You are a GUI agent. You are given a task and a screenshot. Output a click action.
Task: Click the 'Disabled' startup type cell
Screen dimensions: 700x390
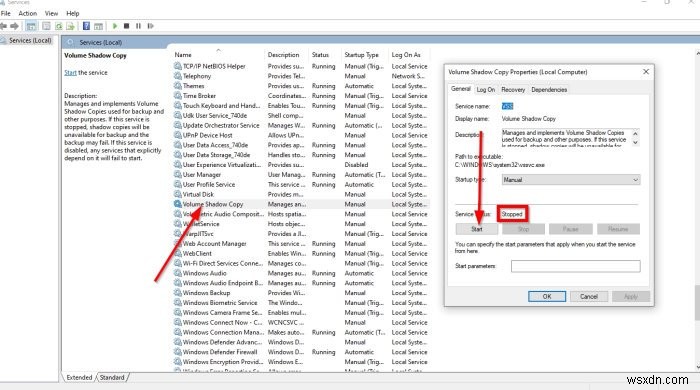[x=356, y=165]
